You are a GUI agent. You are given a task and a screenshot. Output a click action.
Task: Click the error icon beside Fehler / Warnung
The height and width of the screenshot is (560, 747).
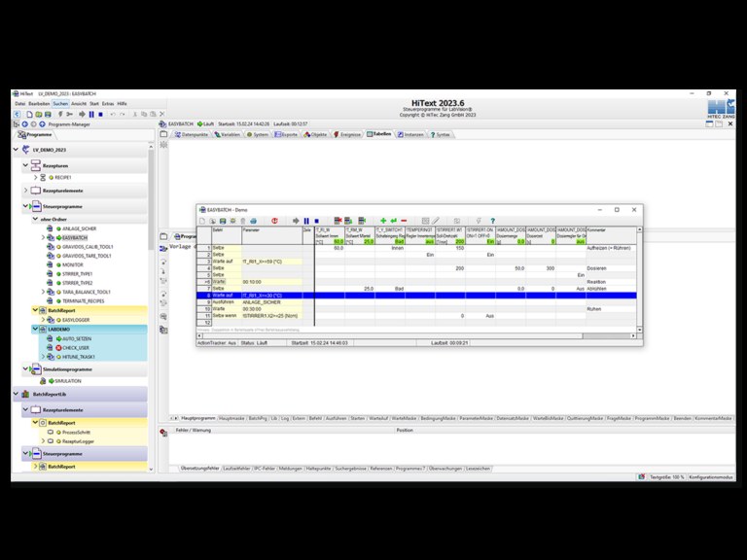[x=163, y=433]
